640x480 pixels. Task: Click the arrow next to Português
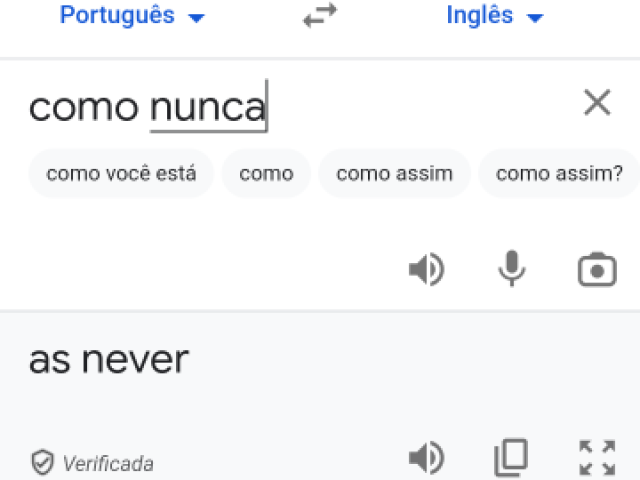(196, 18)
